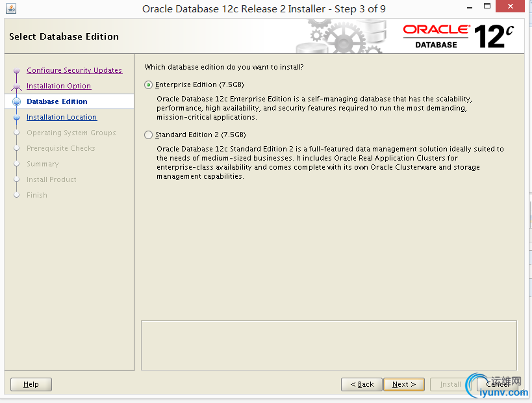Click the Select Database Edition heading
Screen dimensions: 532x403
click(64, 36)
